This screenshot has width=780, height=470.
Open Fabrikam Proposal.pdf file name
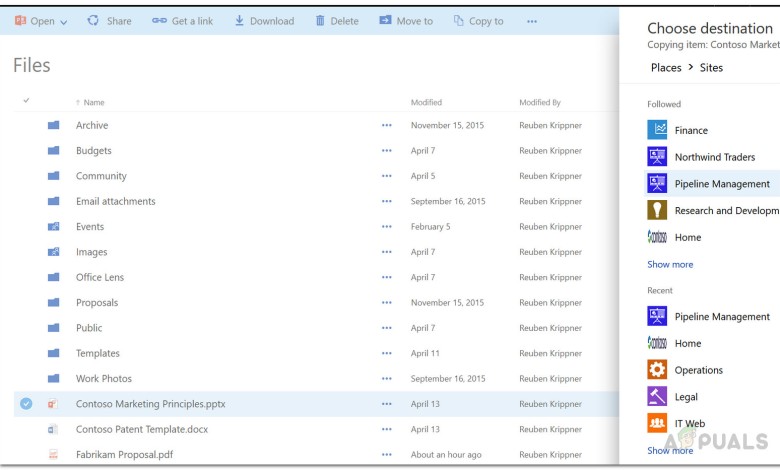coord(124,455)
